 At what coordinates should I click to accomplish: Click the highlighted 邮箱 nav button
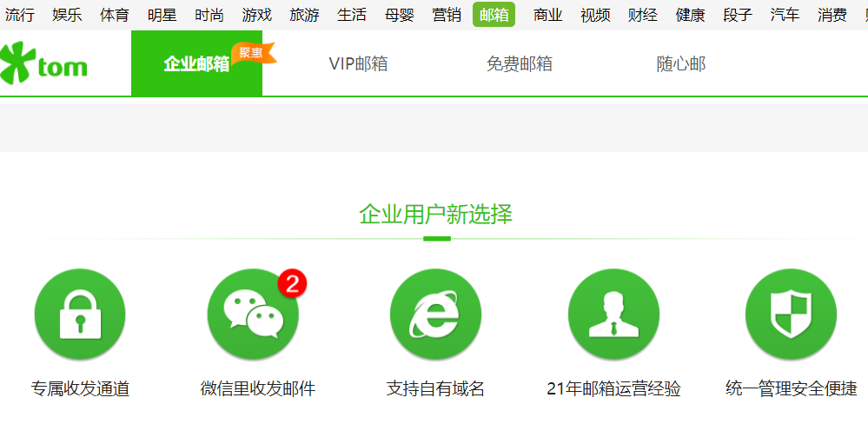pos(494,15)
